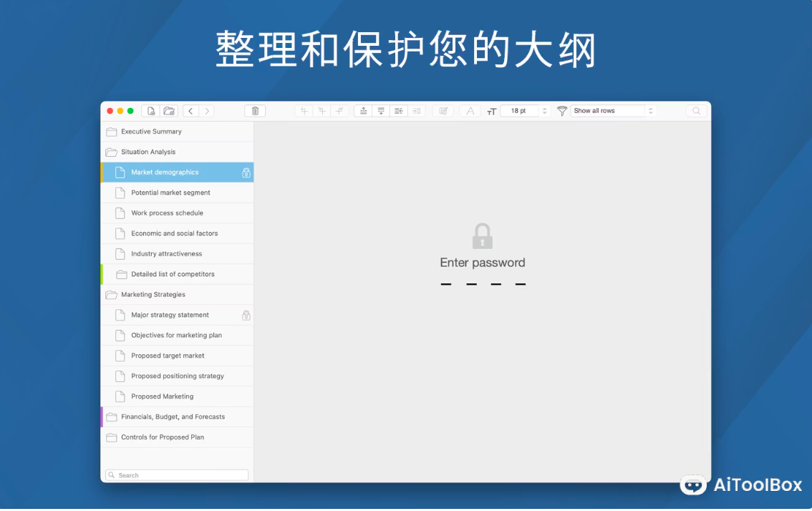Click the filter funnel icon
This screenshot has width=812, height=511.
tap(562, 111)
